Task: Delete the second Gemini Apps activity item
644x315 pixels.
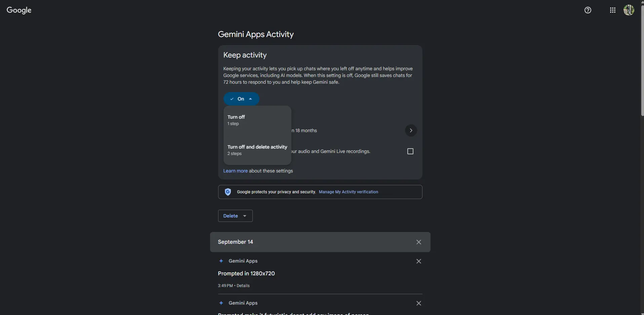Action: pos(418,303)
